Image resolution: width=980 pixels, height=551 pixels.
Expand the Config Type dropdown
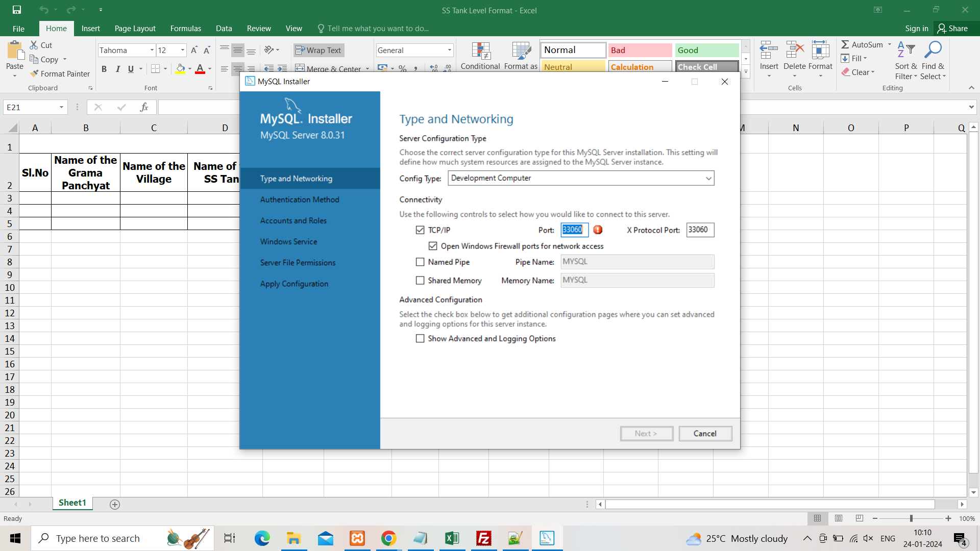pyautogui.click(x=708, y=178)
